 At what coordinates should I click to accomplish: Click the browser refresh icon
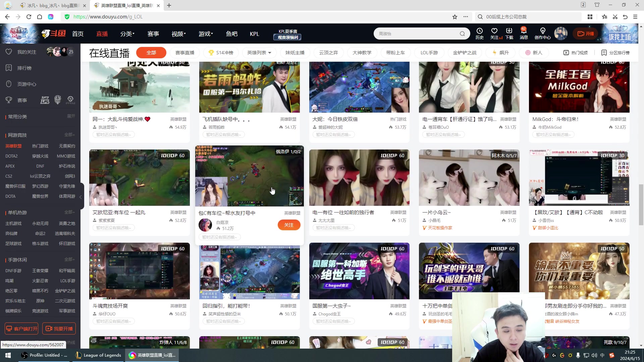pyautogui.click(x=29, y=17)
